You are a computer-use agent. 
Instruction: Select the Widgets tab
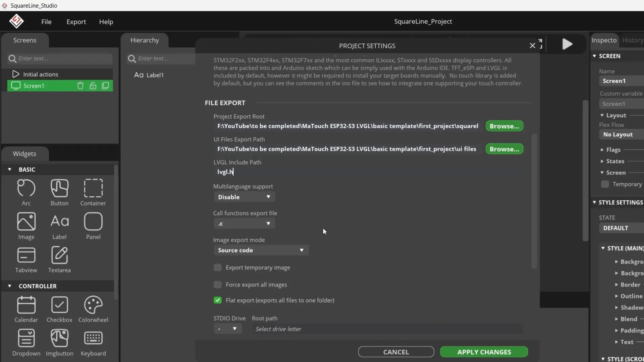[24, 154]
